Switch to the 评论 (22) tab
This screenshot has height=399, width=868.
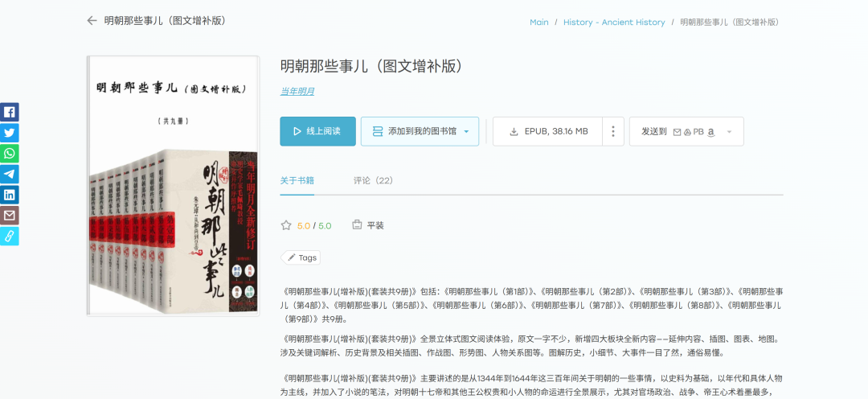tap(373, 180)
